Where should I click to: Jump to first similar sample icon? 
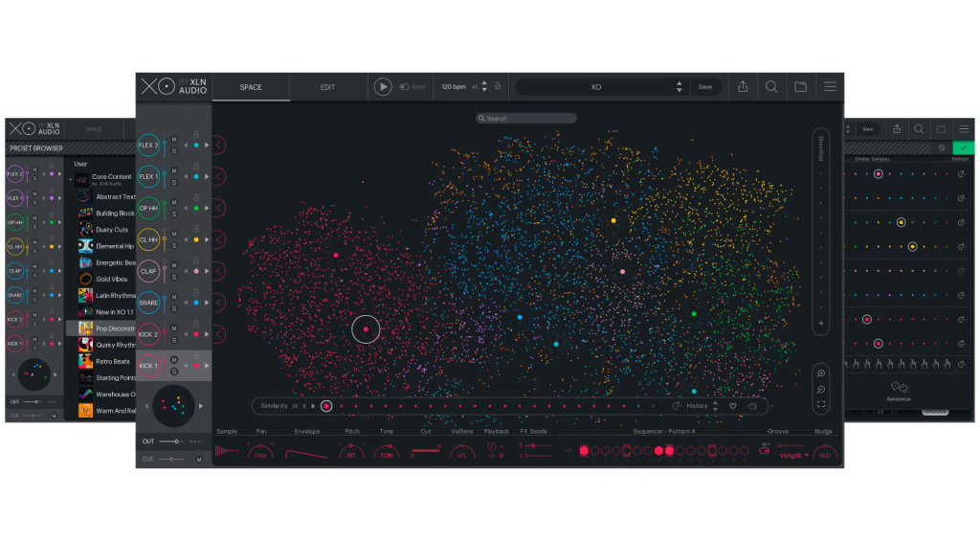coord(295,406)
